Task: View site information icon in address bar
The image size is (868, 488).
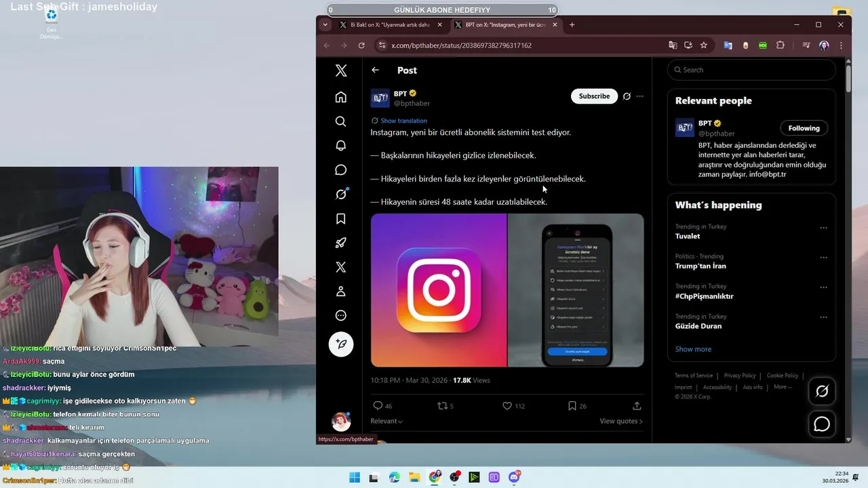Action: [382, 45]
